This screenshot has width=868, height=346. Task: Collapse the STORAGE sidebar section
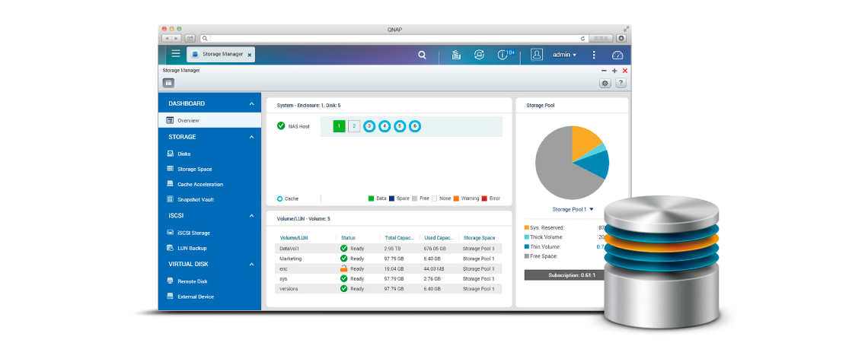point(251,137)
